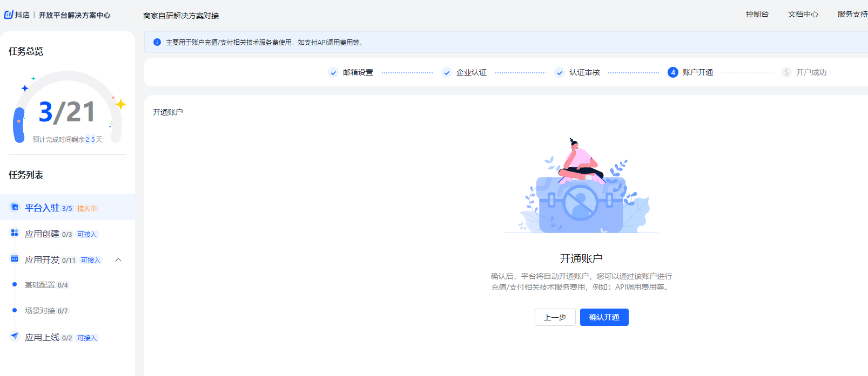
Task: Click the 确认开通 button
Action: click(x=604, y=317)
